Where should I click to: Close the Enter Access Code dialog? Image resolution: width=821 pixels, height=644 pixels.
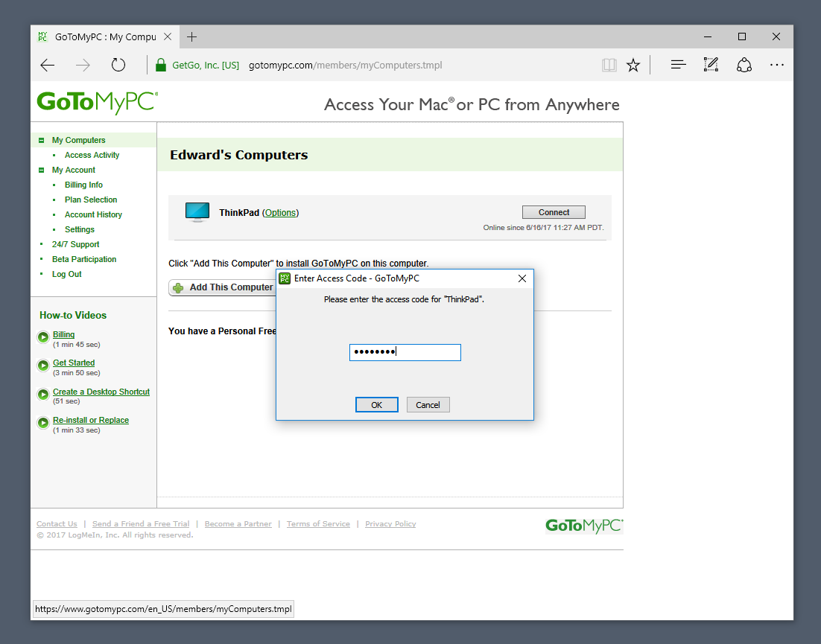click(522, 278)
